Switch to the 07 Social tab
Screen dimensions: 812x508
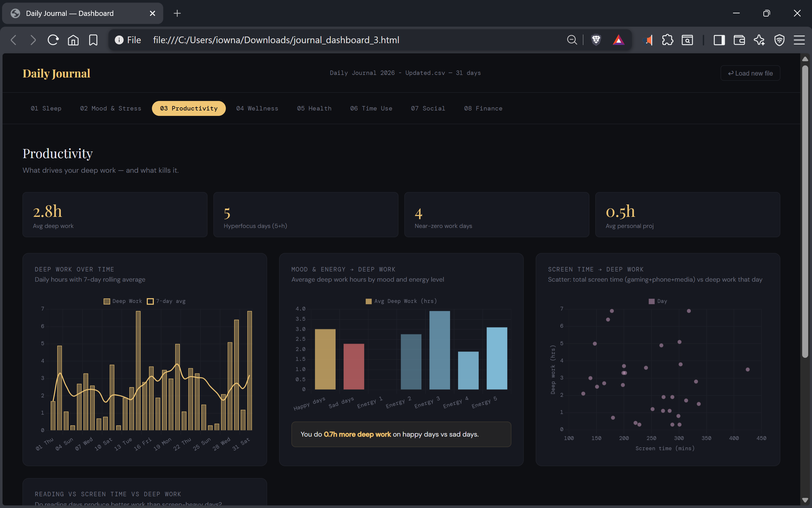[428, 108]
